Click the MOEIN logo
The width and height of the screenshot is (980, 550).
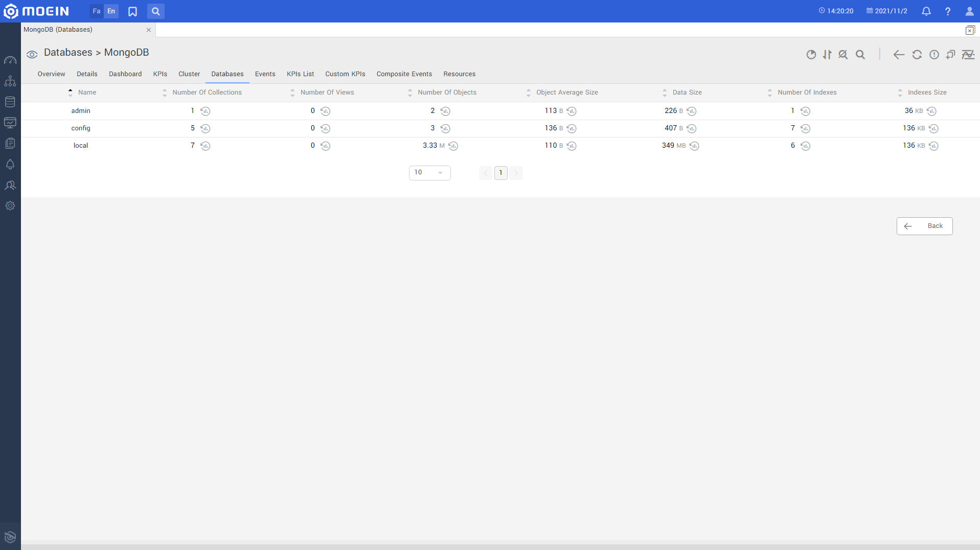click(x=36, y=11)
